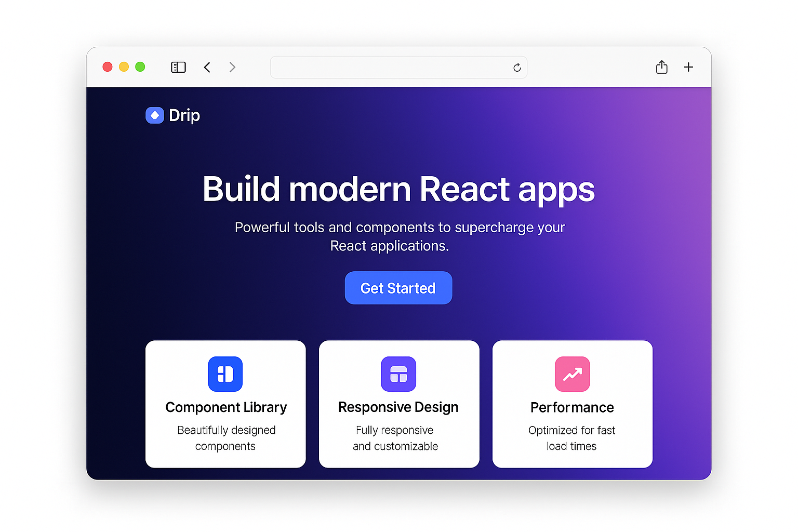
Task: Click the browser address bar
Action: (398, 68)
